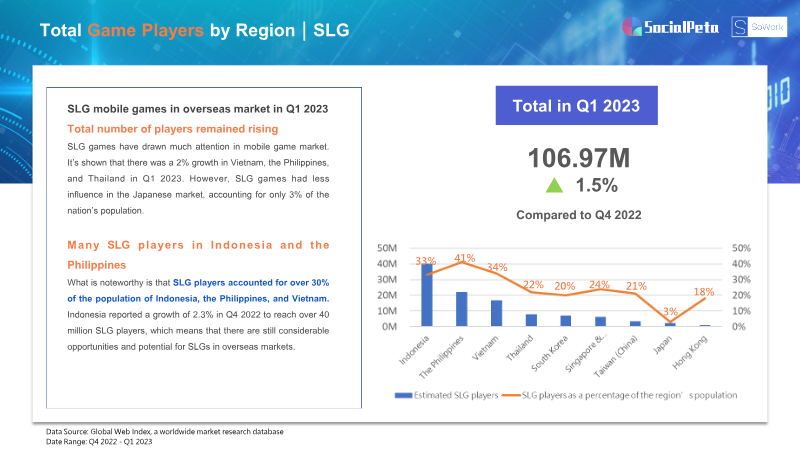Click the 0% right axis label
800x450 pixels.
[x=739, y=327]
